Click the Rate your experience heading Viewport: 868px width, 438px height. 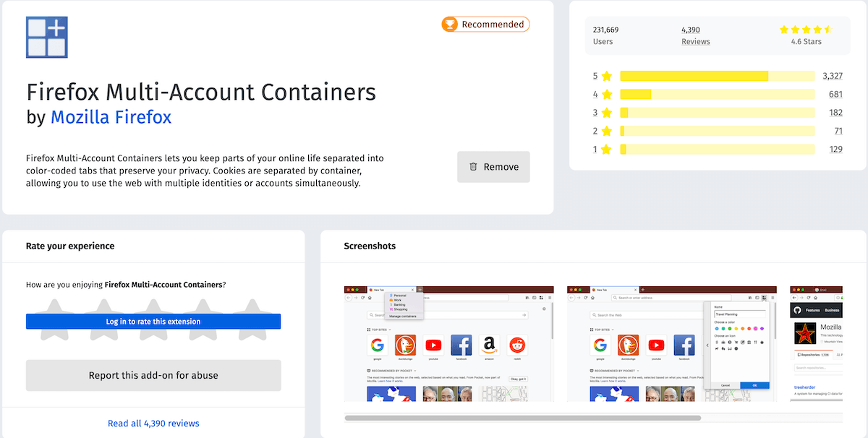pos(70,246)
